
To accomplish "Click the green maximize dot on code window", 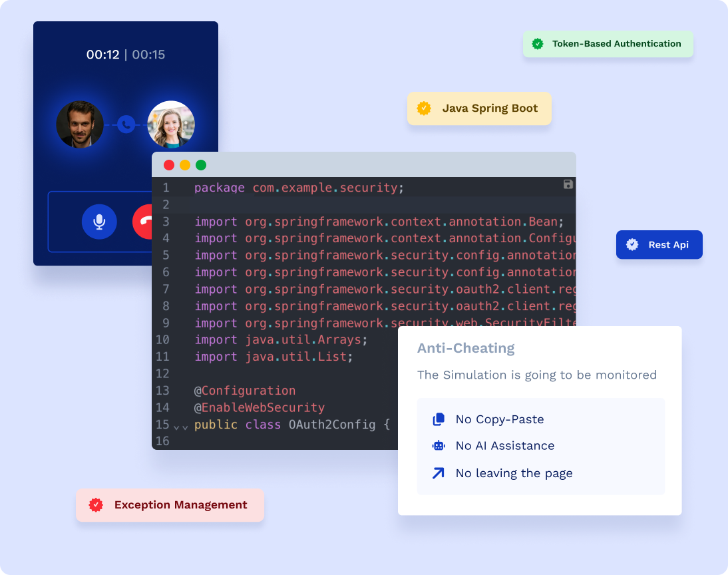I will pos(201,165).
